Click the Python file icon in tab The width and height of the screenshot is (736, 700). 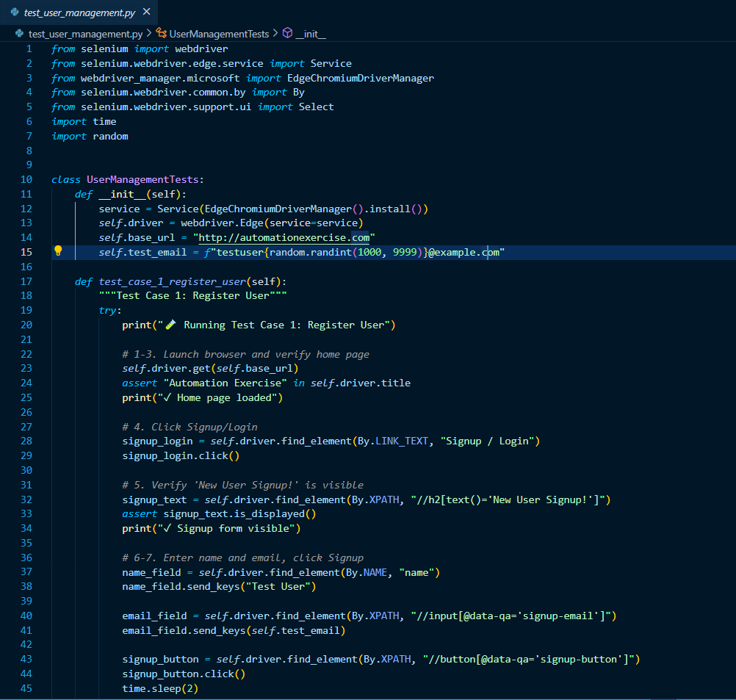click(15, 12)
